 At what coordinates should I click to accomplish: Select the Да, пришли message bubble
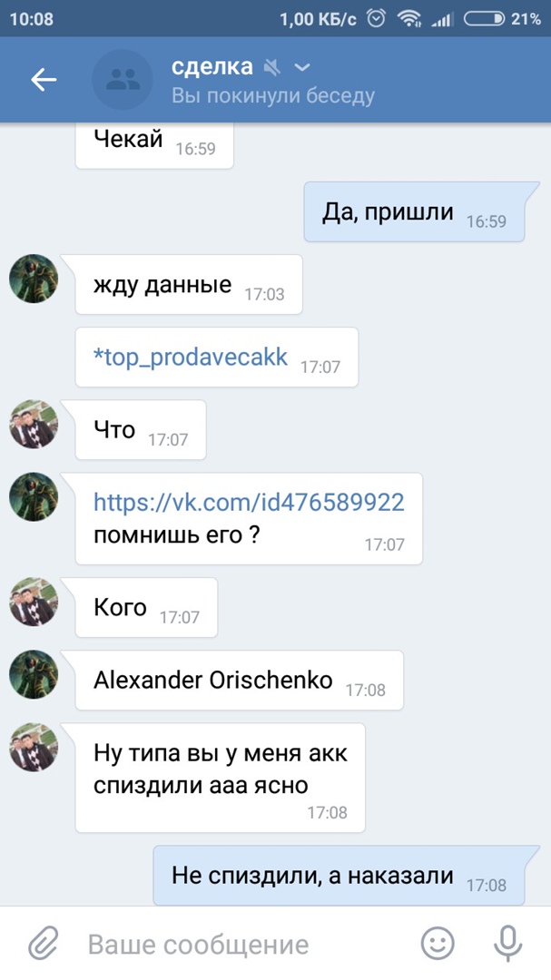(x=414, y=211)
